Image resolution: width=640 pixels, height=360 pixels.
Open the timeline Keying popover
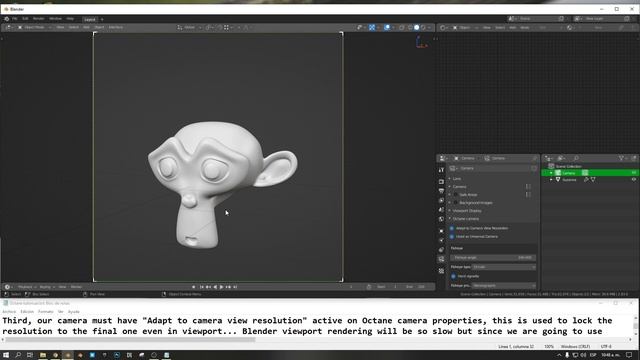pos(47,287)
